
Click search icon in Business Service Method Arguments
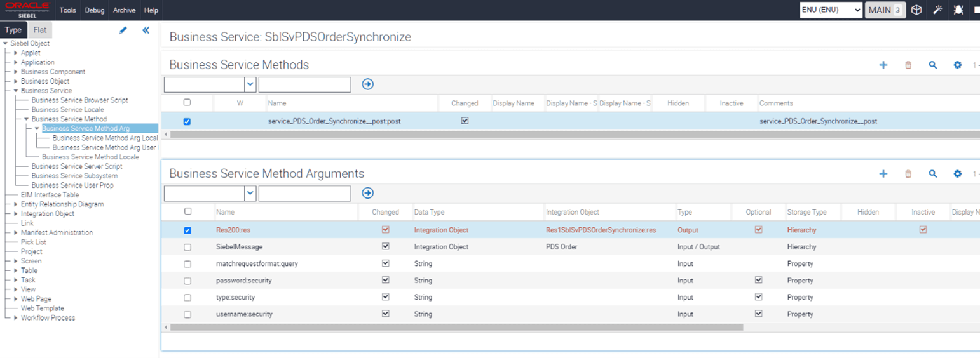click(932, 173)
